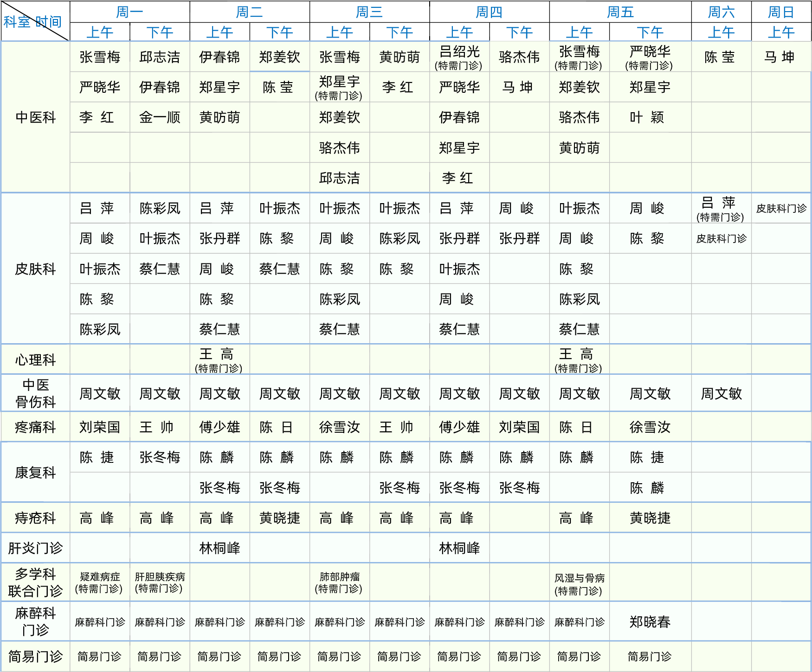Click the 康复科 department label
The width and height of the screenshot is (812, 672).
pos(35,472)
